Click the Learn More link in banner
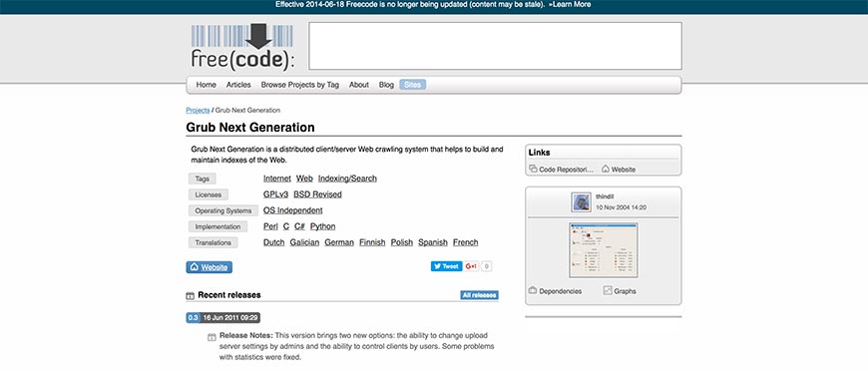Screen dimensions: 868x371 coord(570,4)
